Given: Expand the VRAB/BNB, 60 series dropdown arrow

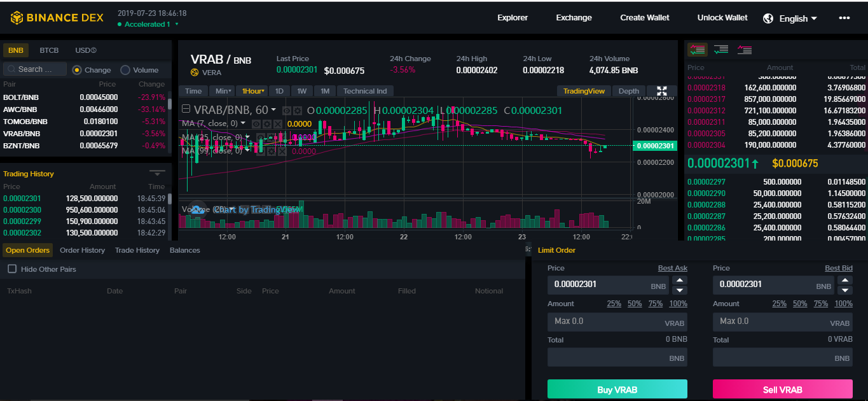Looking at the screenshot, I should point(273,111).
